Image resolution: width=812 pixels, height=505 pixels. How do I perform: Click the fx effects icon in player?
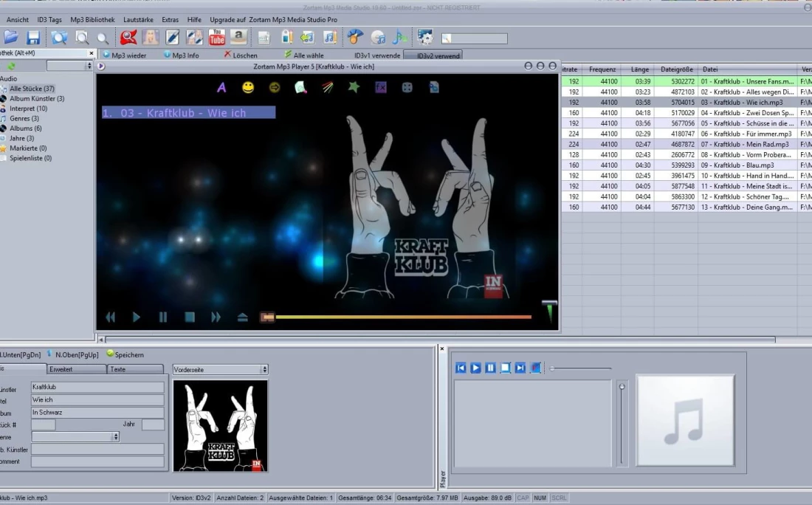click(x=381, y=87)
